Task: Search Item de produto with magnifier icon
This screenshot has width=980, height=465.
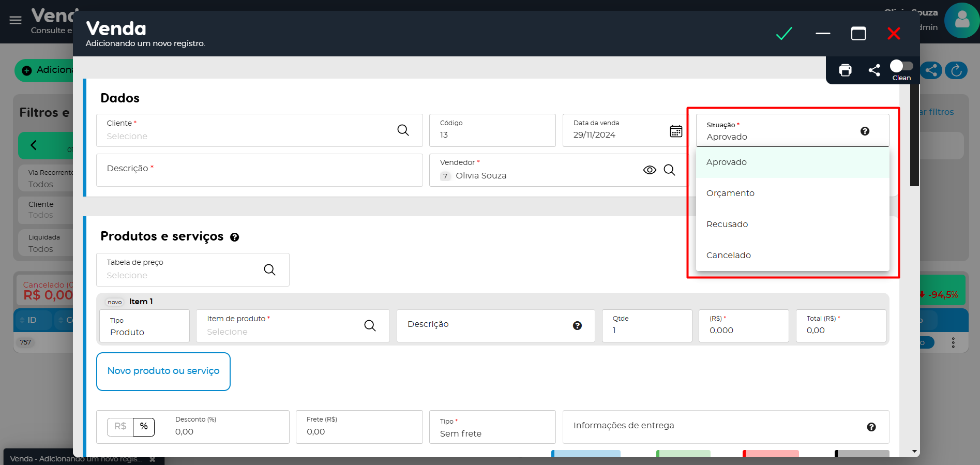Action: 370,326
